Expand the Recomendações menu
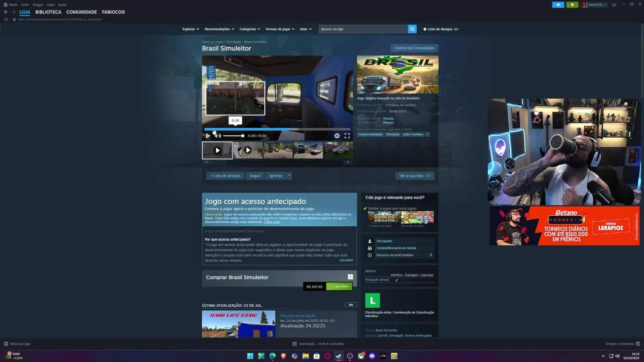 pyautogui.click(x=219, y=29)
